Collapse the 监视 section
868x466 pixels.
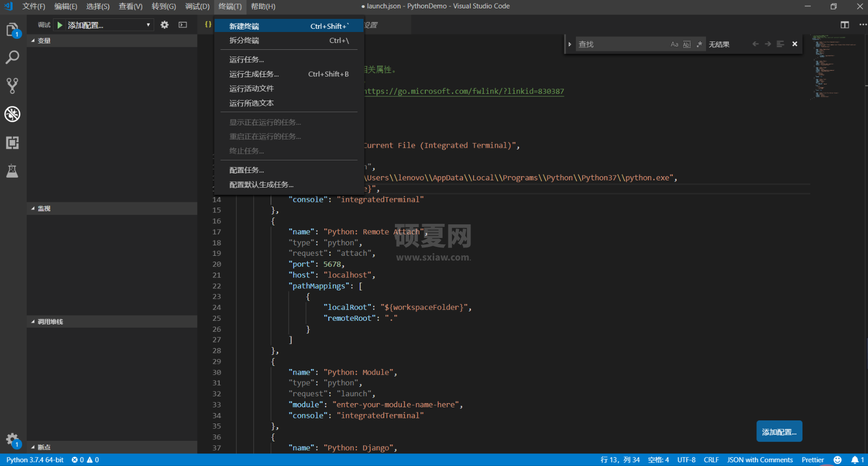coord(112,209)
